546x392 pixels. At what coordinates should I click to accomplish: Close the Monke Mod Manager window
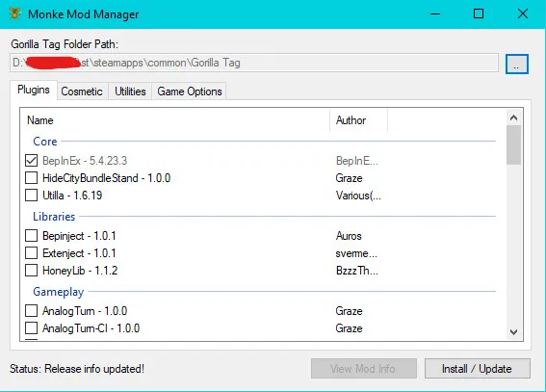pyautogui.click(x=523, y=13)
